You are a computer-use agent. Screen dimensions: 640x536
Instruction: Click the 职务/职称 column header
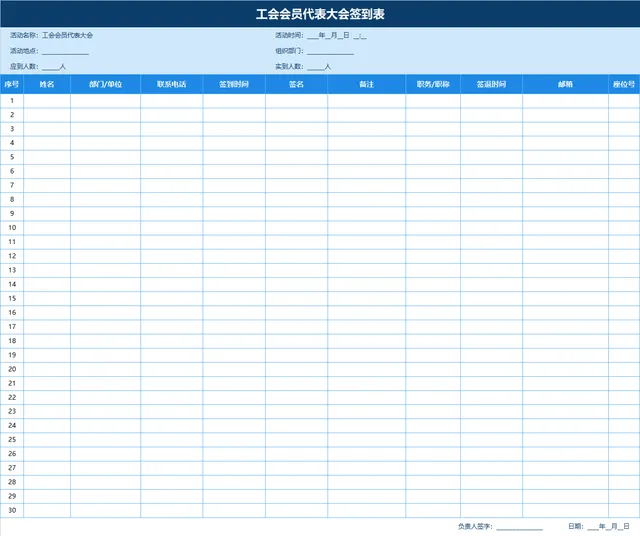(x=433, y=85)
